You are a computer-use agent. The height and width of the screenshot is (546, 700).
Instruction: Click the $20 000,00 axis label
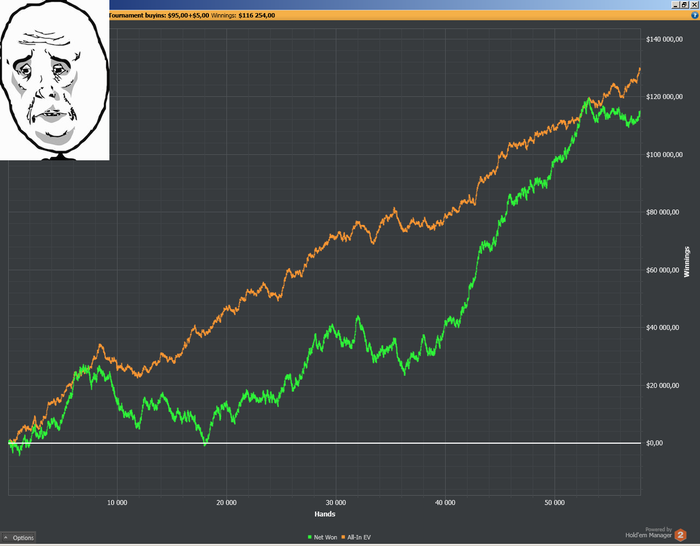pyautogui.click(x=662, y=385)
